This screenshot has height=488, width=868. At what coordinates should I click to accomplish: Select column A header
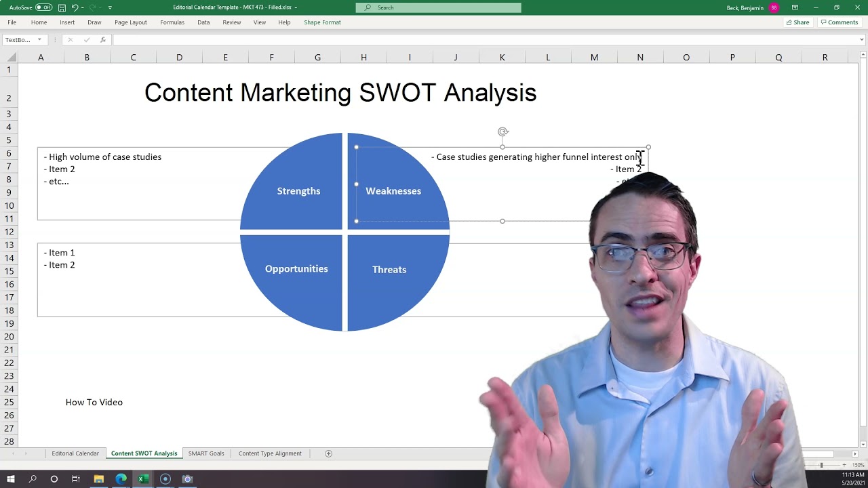pyautogui.click(x=41, y=58)
